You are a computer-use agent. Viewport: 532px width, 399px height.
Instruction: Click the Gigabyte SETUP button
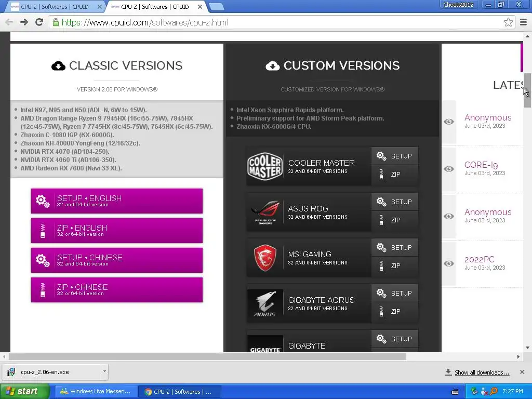click(395, 339)
